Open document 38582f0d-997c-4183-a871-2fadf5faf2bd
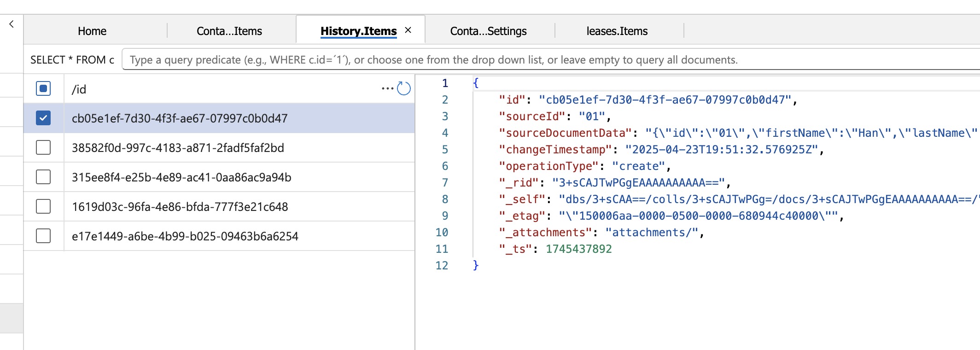Image resolution: width=980 pixels, height=350 pixels. pyautogui.click(x=178, y=148)
